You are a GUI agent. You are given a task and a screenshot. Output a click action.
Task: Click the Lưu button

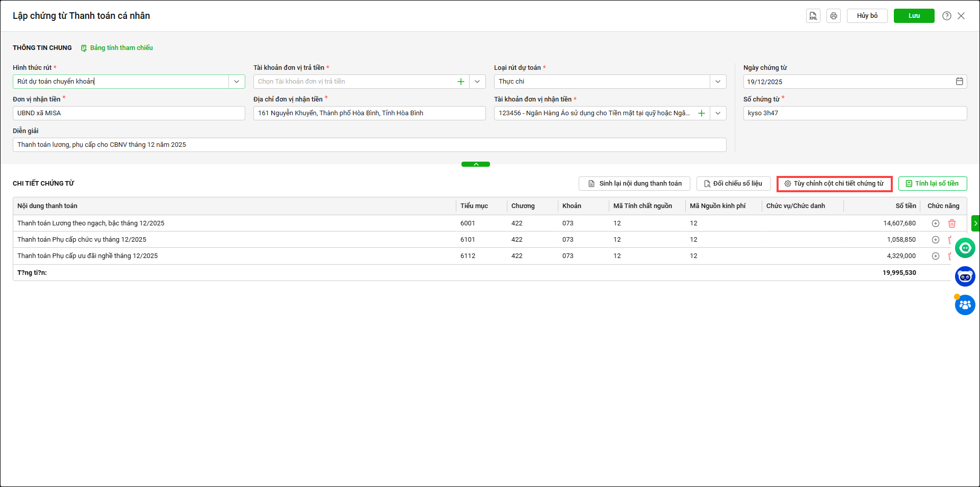pos(914,16)
